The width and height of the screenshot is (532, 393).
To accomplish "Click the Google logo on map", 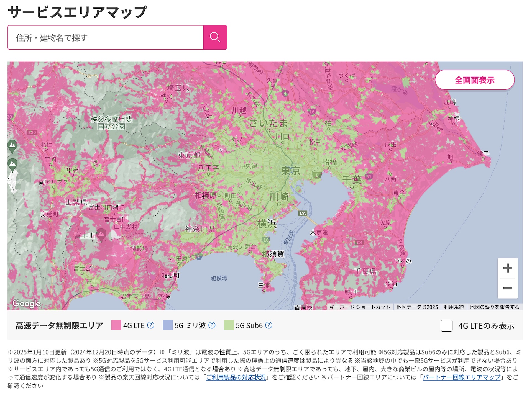I will click(x=27, y=304).
